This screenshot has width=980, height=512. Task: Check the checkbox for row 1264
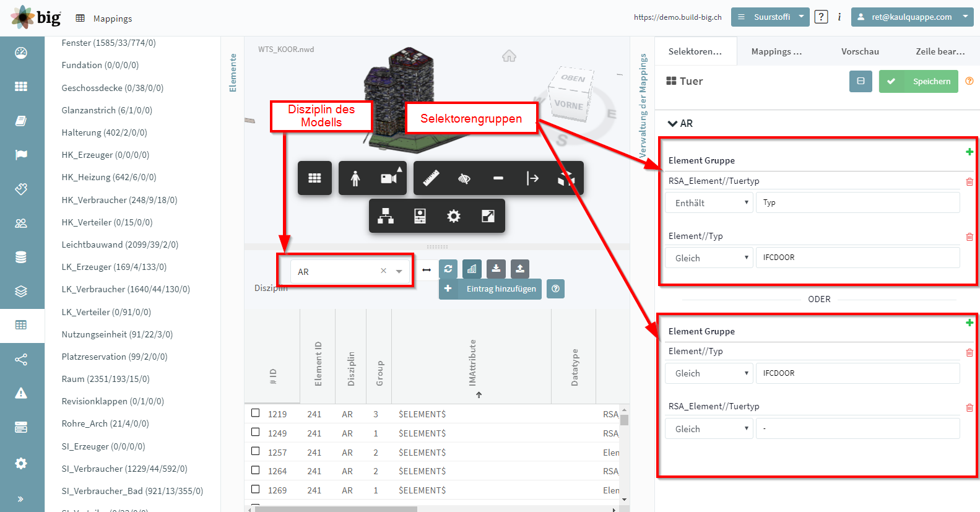pyautogui.click(x=256, y=471)
